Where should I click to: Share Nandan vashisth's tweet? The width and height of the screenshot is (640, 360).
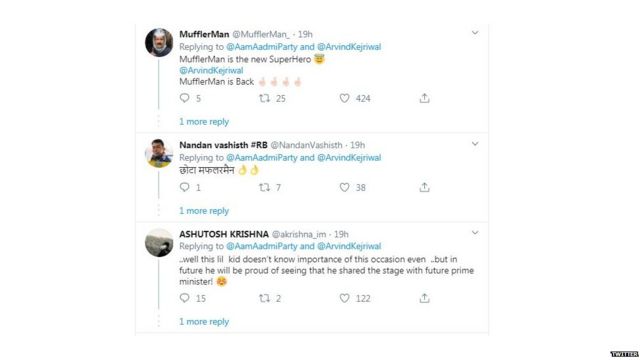(x=424, y=187)
